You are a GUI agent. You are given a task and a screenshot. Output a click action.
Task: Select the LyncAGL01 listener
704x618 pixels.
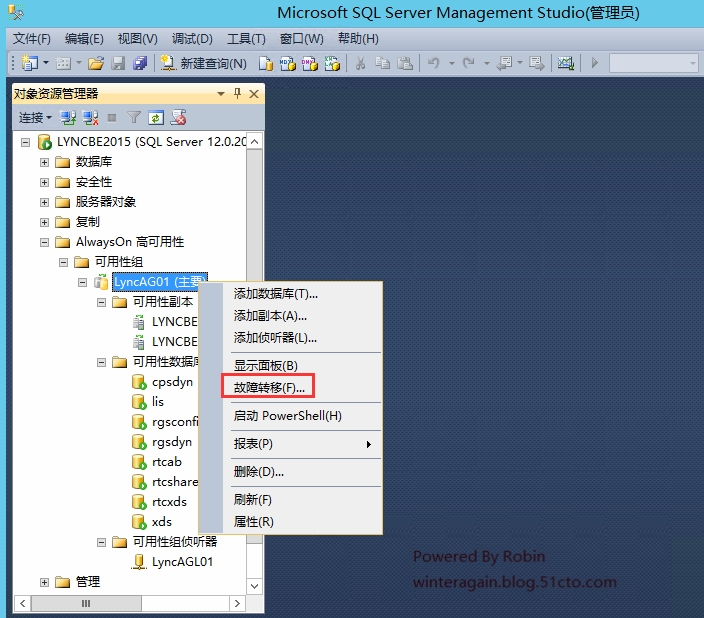pos(182,562)
